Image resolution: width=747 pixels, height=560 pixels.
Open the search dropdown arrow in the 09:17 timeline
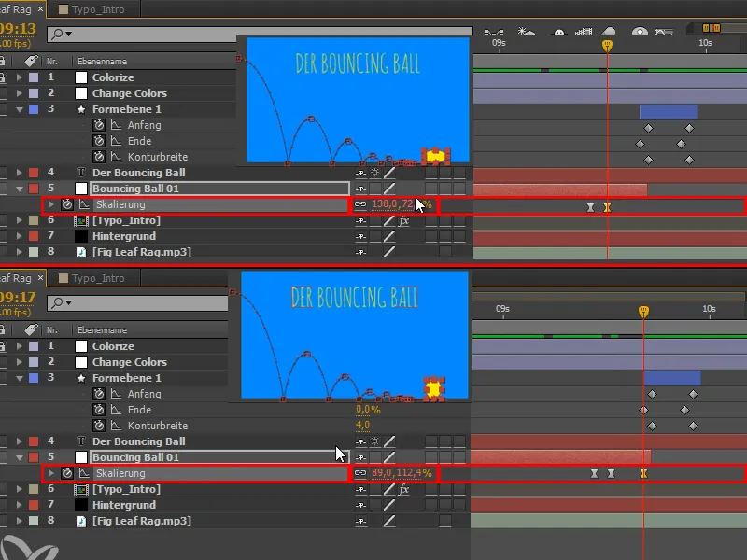68,302
